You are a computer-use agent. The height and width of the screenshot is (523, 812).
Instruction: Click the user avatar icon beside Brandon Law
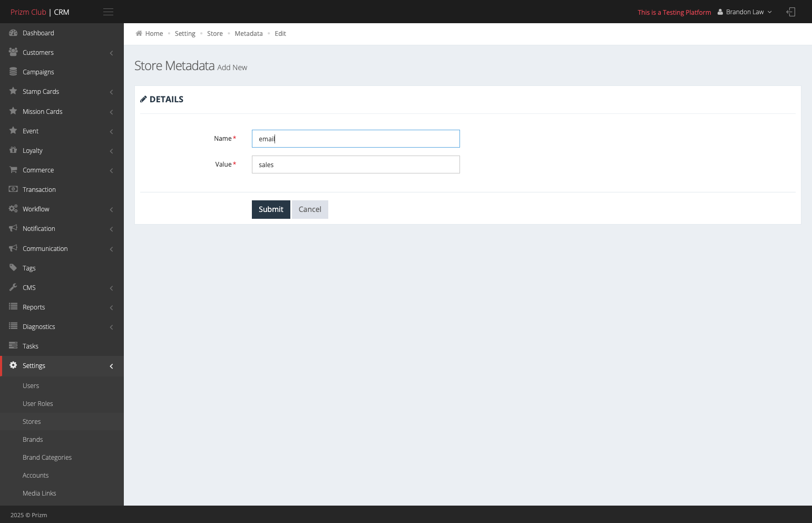pyautogui.click(x=720, y=12)
